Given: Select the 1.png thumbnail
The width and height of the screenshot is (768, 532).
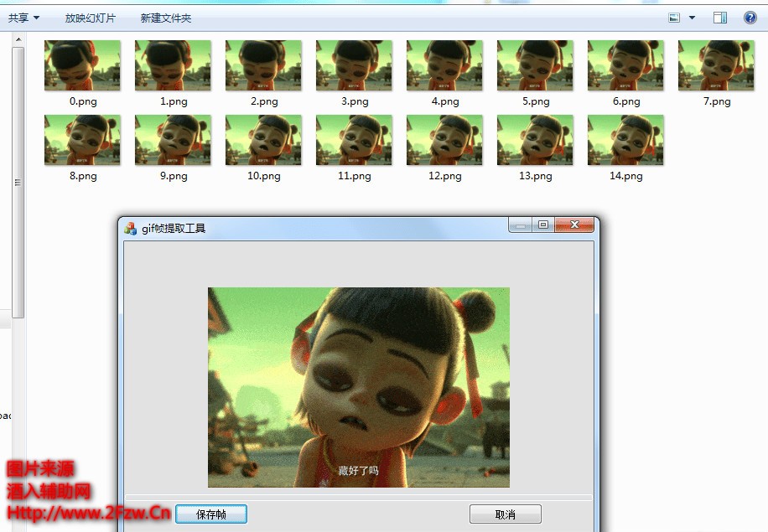Looking at the screenshot, I should tap(173, 65).
